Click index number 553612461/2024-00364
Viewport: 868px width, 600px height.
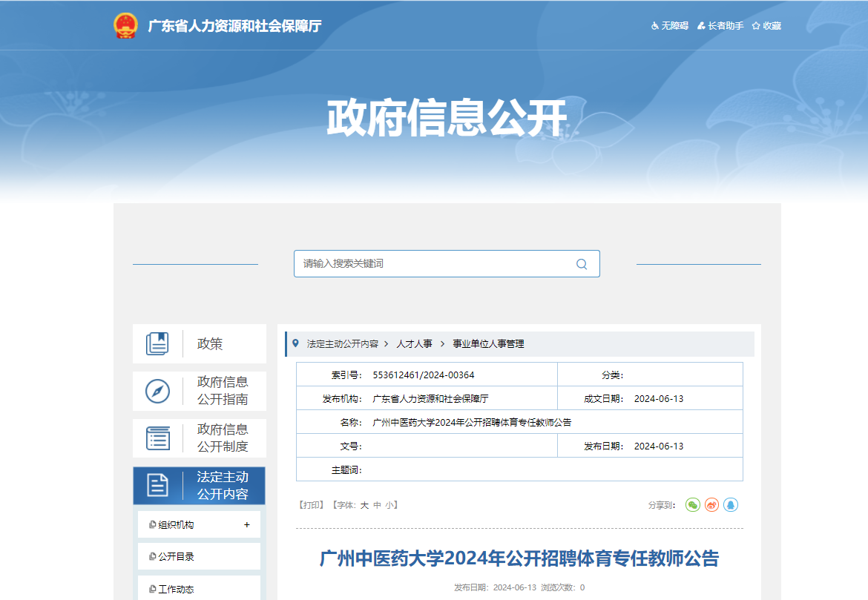click(x=424, y=375)
